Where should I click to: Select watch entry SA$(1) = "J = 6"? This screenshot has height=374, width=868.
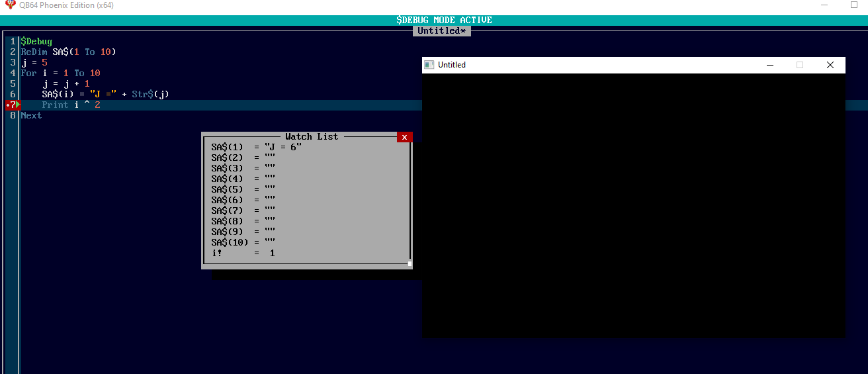257,147
